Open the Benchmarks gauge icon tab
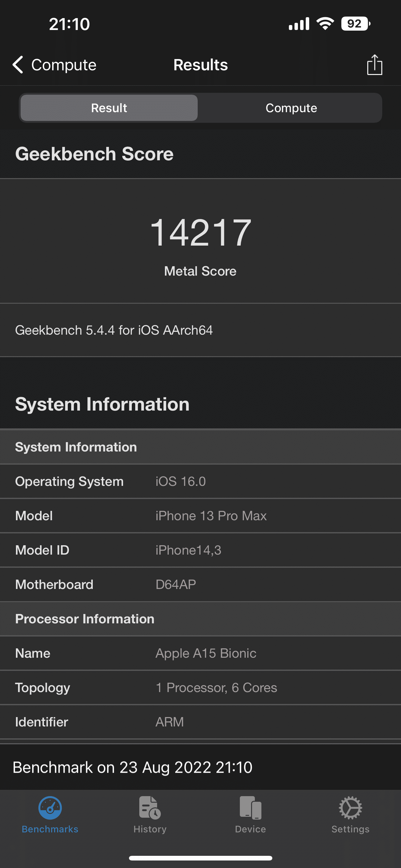The height and width of the screenshot is (868, 401). pyautogui.click(x=50, y=808)
